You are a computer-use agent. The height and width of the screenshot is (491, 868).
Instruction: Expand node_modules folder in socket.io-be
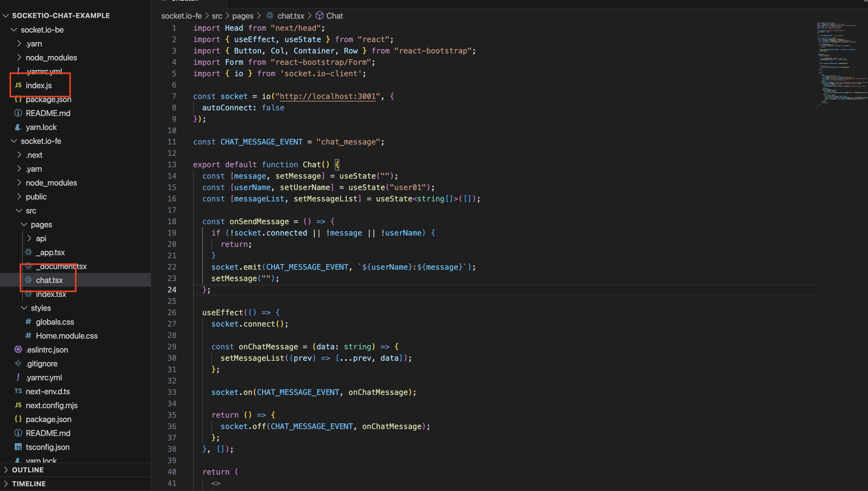point(19,57)
